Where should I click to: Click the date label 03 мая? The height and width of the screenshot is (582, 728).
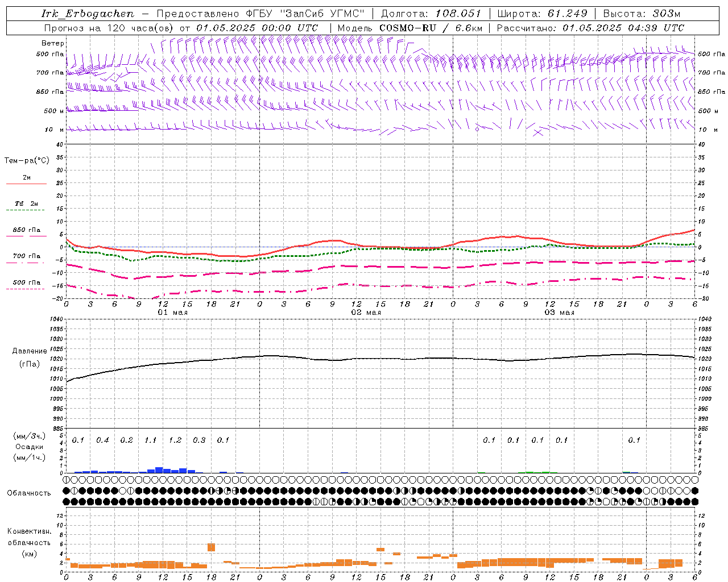click(559, 313)
